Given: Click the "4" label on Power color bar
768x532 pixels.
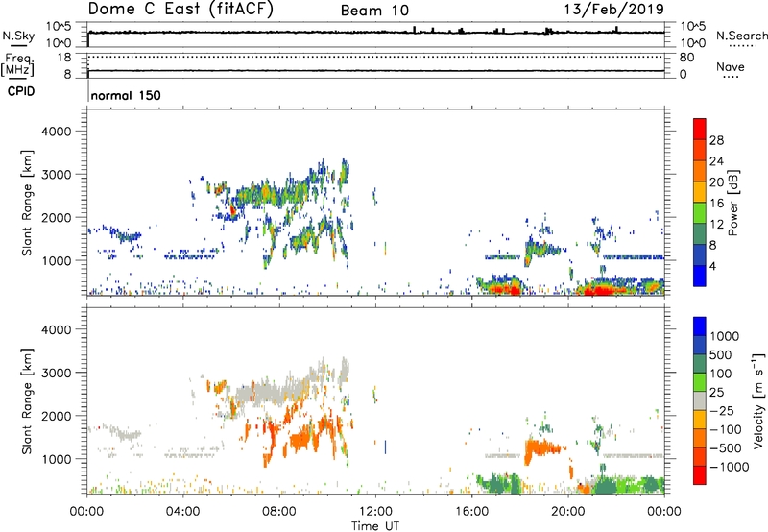Looking at the screenshot, I should pos(713,267).
